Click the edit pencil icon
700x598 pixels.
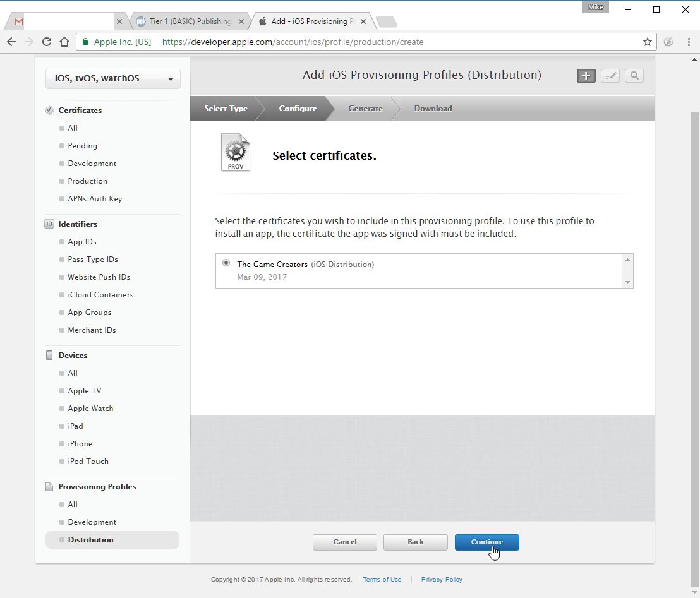pos(610,76)
